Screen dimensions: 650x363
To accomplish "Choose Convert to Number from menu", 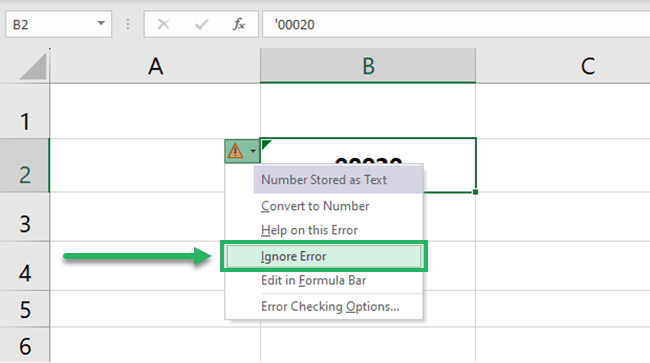I will coord(315,206).
